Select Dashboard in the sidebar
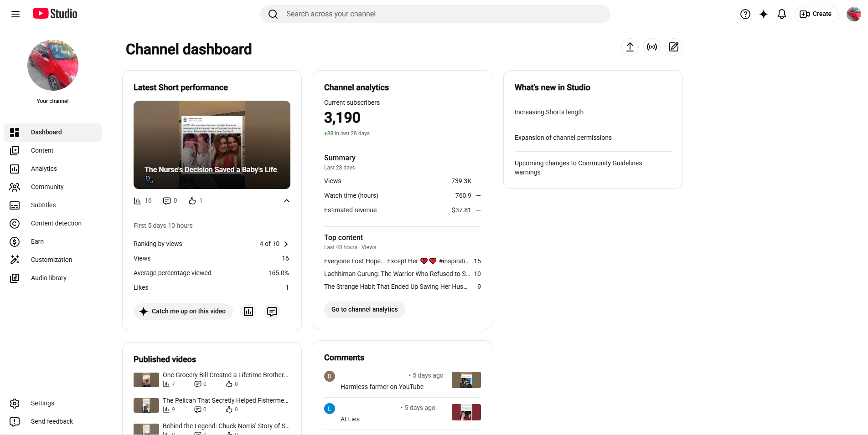Viewport: 868px width, 435px height. pos(53,132)
